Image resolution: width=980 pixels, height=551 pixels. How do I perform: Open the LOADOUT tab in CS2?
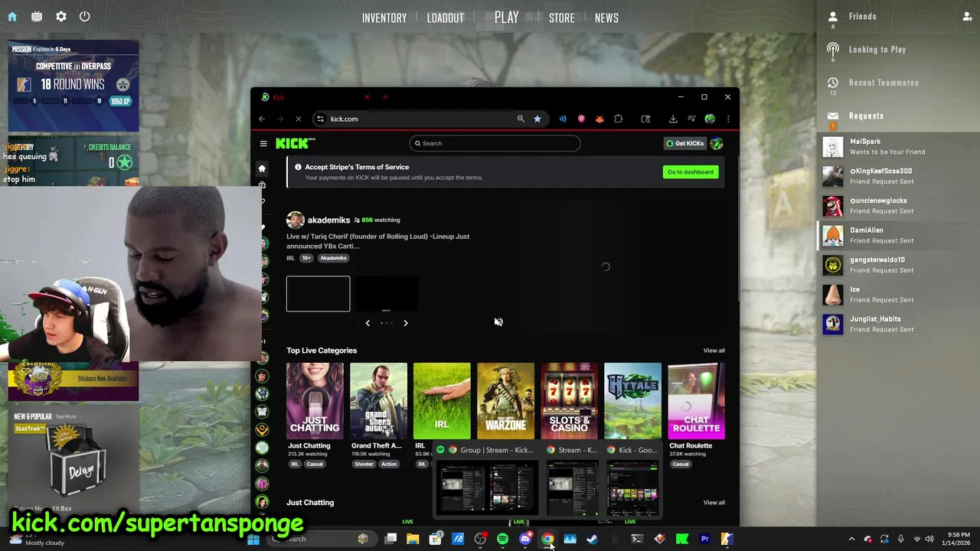click(446, 18)
